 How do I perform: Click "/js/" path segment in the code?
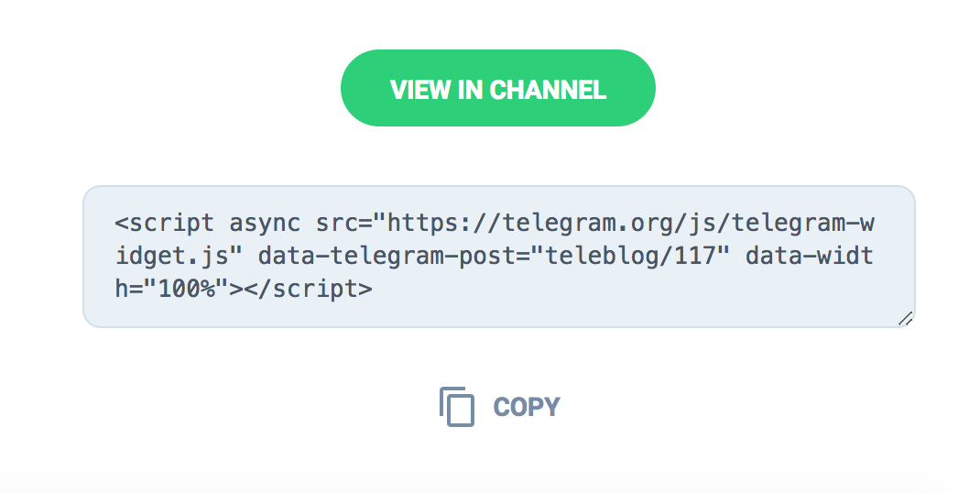click(x=702, y=224)
